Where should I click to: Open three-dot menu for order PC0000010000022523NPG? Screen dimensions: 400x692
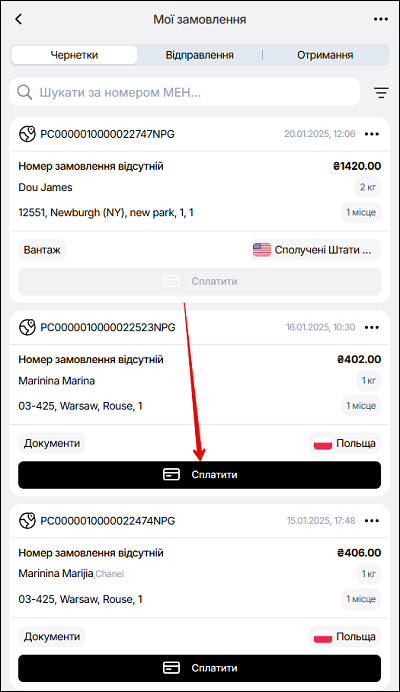click(372, 327)
